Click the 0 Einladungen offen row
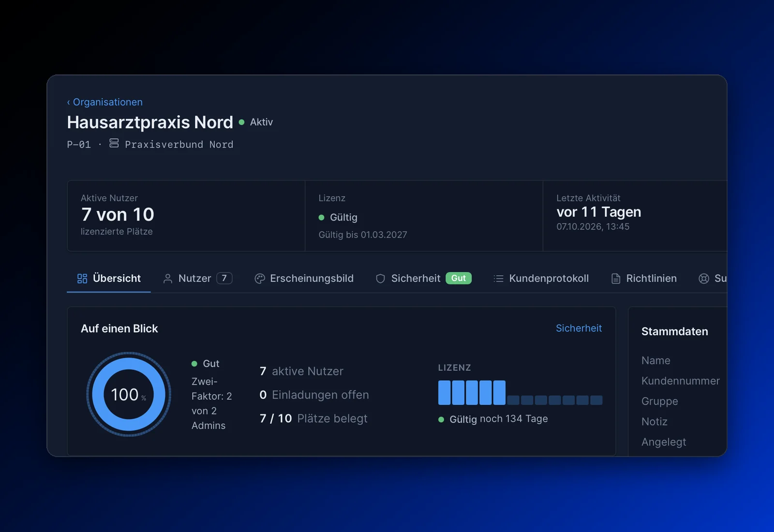774x532 pixels. [x=314, y=395]
